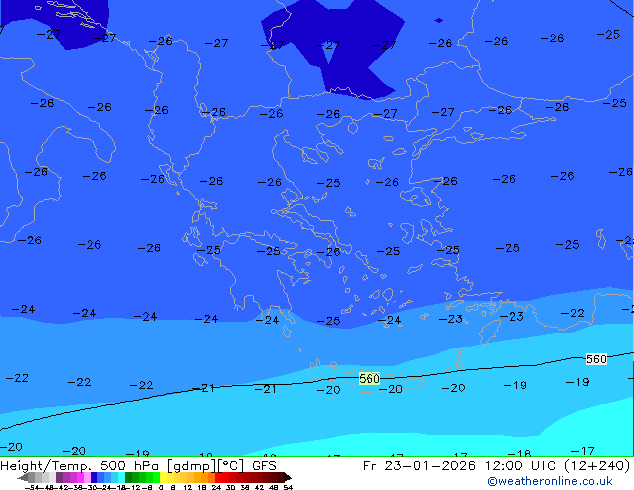Viewport: 634px width, 490px height.
Task: Click the GFS model label in the title
Action: click(x=264, y=466)
